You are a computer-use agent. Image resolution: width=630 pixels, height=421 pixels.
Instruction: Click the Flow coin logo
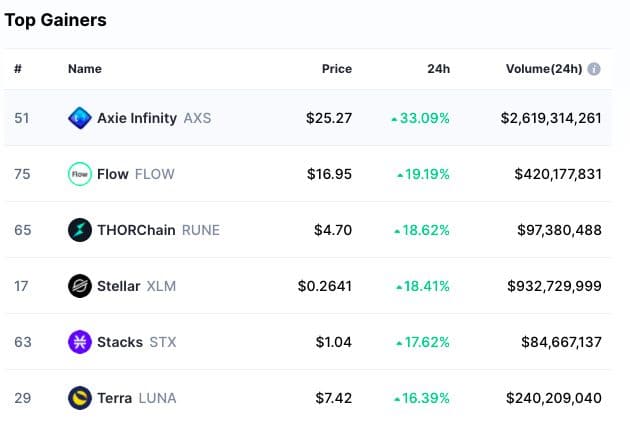pyautogui.click(x=80, y=174)
